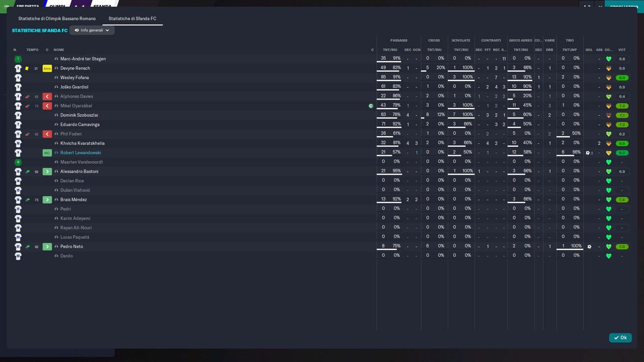Click the 8.5 rating of Kvaratskhelia

[x=622, y=143]
